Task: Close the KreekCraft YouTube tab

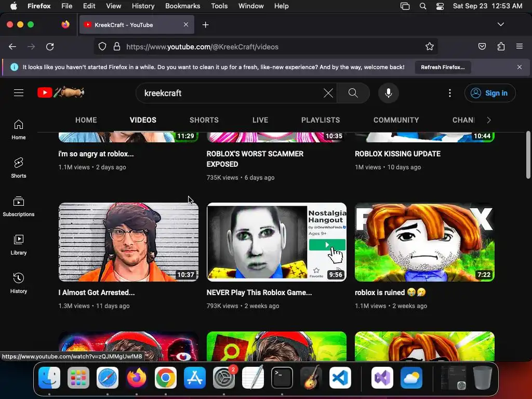Action: tap(186, 24)
